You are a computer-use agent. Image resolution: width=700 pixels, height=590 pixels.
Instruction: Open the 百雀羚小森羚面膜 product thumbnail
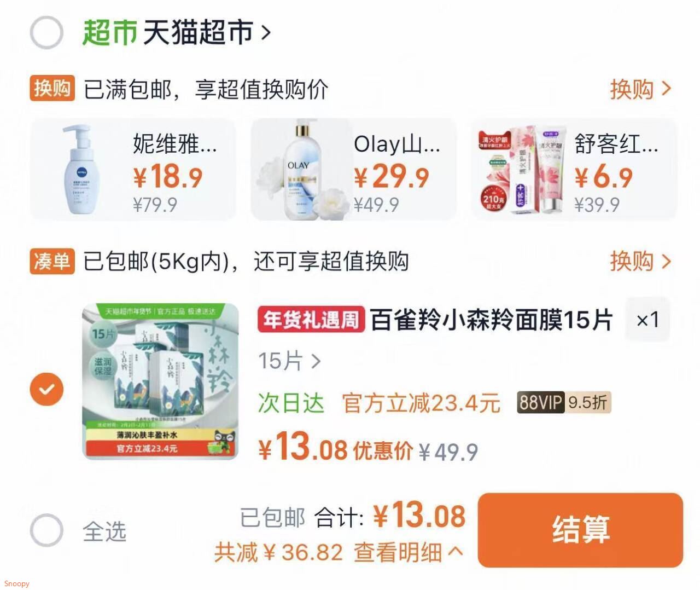[161, 381]
